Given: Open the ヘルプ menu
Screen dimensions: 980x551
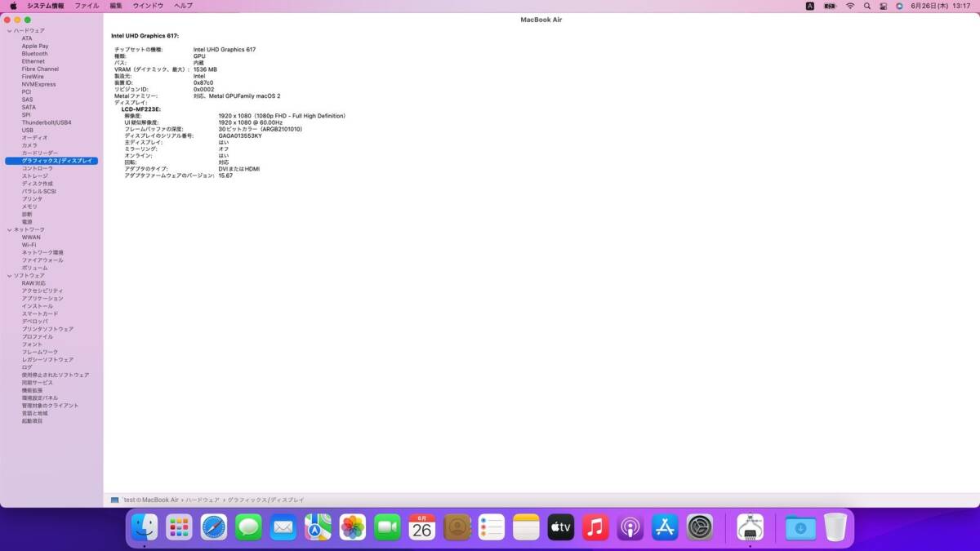Looking at the screenshot, I should point(184,6).
